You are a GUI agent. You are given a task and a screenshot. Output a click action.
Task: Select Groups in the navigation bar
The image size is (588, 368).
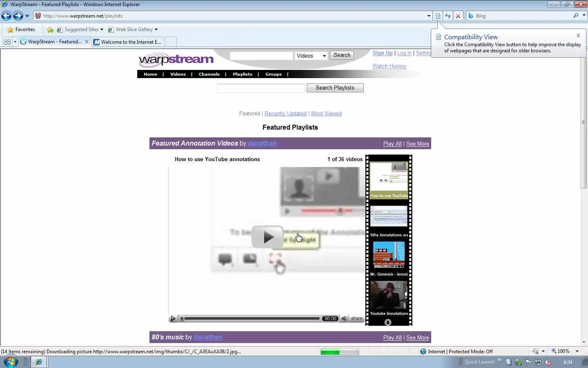coord(274,74)
